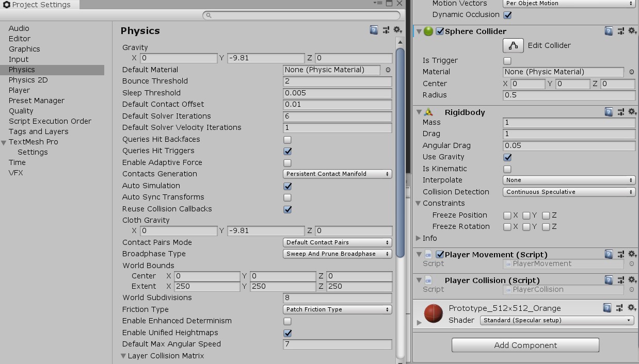This screenshot has height=364, width=639.
Task: Disable Use Gravity on the Rigidbody
Action: 507,157
